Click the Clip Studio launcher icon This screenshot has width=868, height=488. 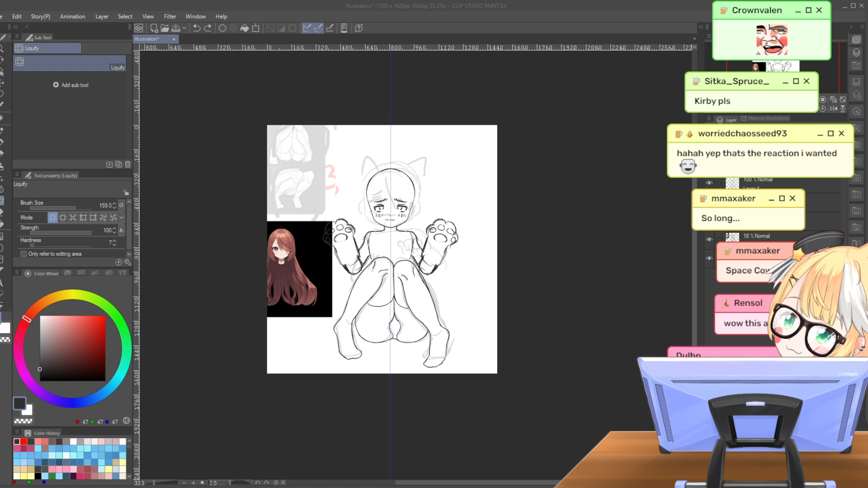[139, 28]
